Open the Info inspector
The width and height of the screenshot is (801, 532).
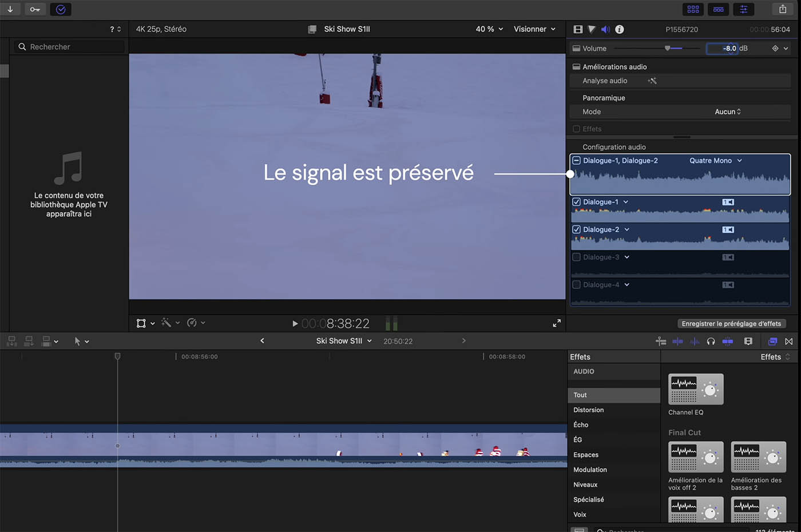coord(619,29)
